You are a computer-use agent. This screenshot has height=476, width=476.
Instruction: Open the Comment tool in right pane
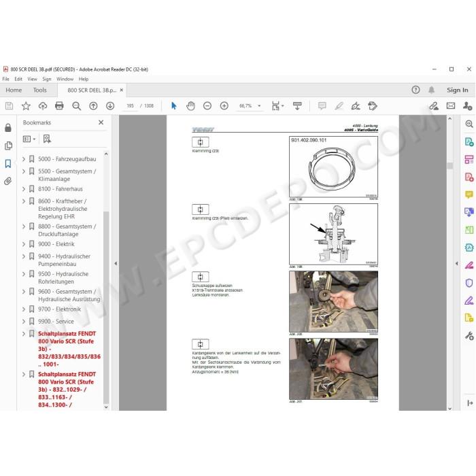pos(469,194)
